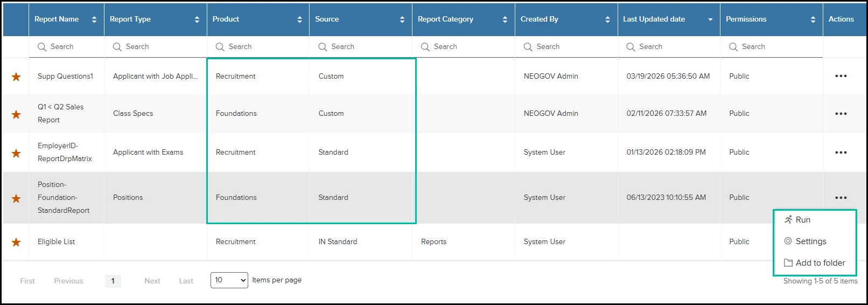868x305 pixels.
Task: Click magnifier icon in Source search
Action: point(323,47)
